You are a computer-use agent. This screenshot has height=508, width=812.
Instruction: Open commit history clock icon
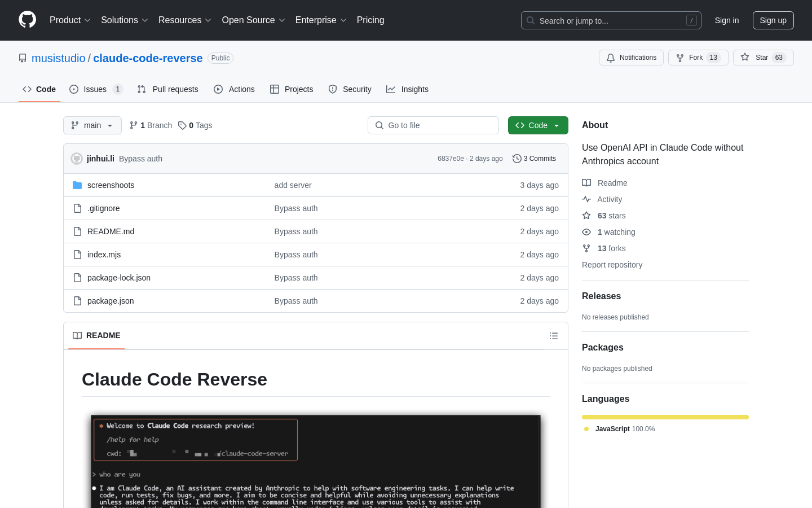point(517,159)
